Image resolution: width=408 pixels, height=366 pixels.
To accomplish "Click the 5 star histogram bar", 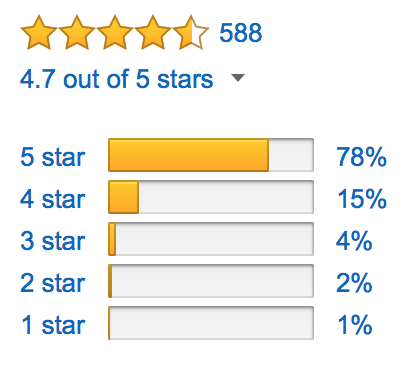I will coord(211,155).
